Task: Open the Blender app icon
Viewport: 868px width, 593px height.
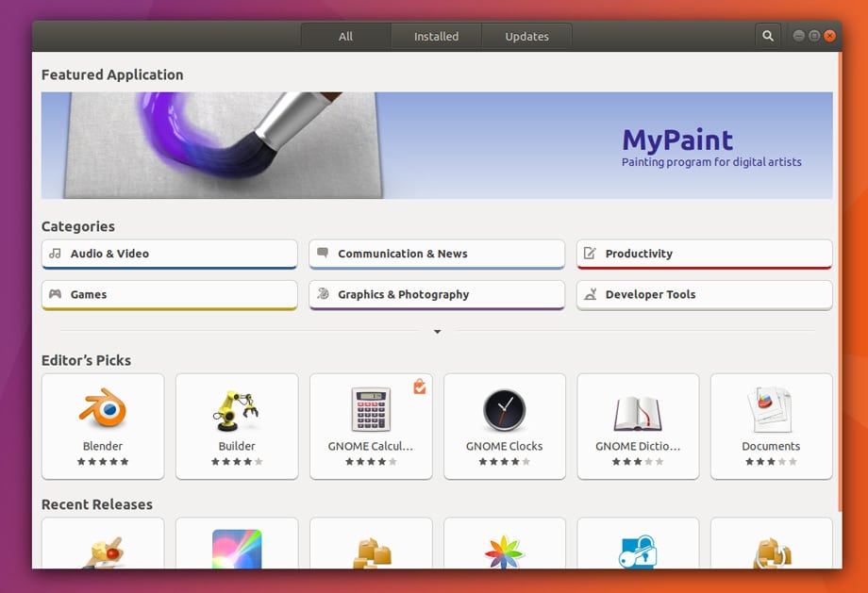Action: click(103, 408)
